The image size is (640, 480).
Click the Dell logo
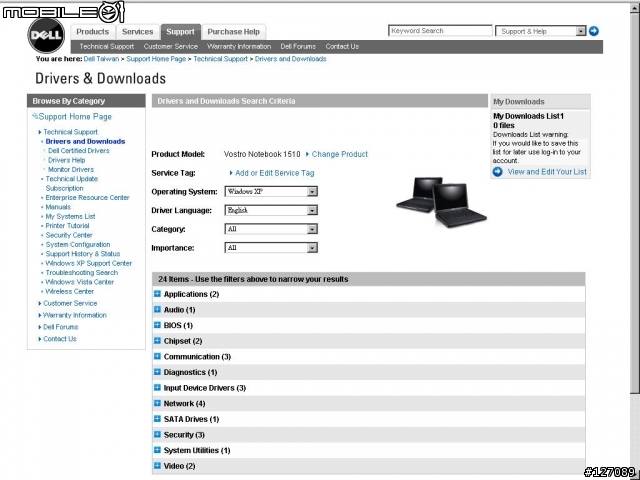point(46,35)
